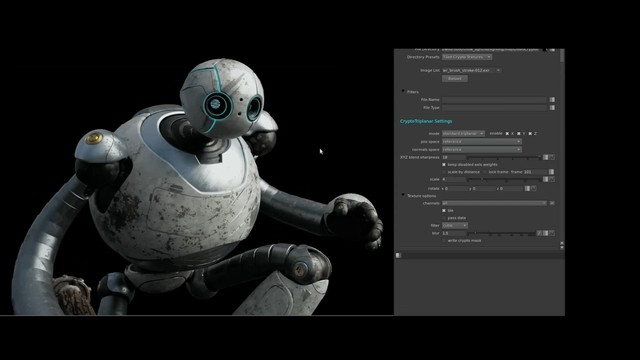
Task: Open the channels dropdown
Action: (x=494, y=203)
